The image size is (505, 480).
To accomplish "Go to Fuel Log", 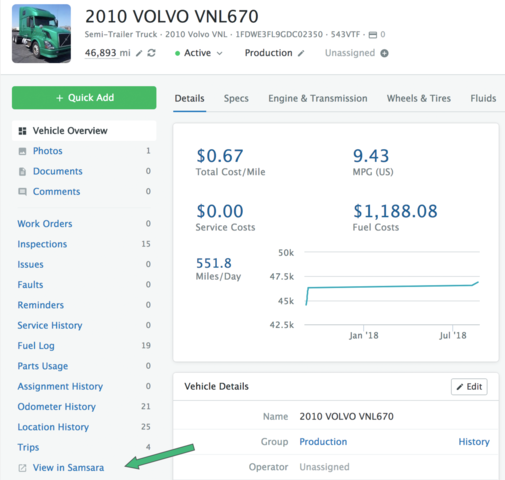I will 36,346.
